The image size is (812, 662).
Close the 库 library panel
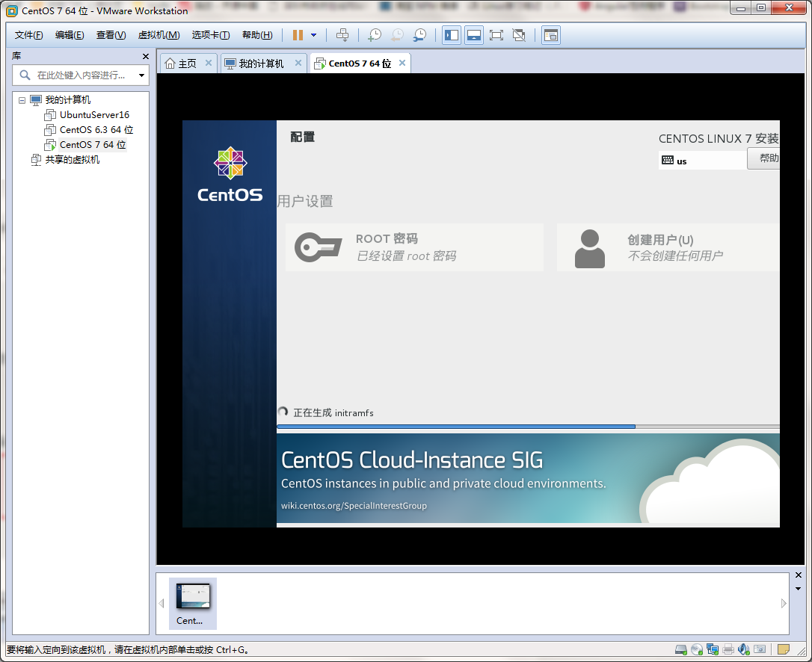(146, 57)
